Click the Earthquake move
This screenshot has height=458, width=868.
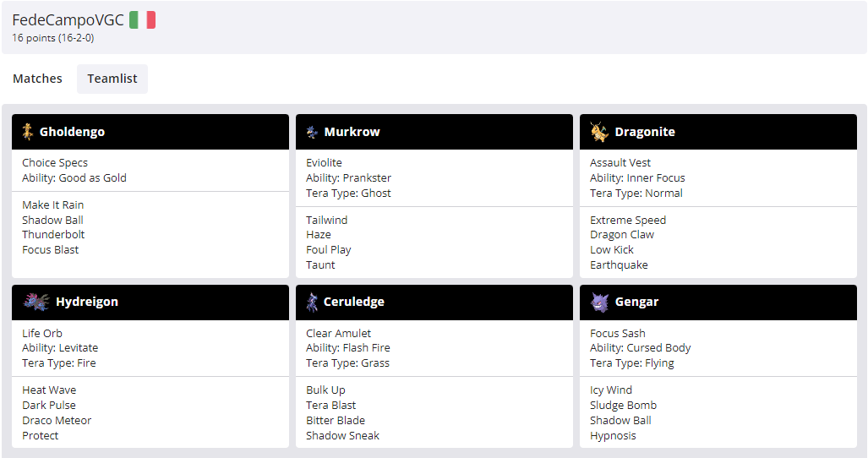tap(619, 265)
